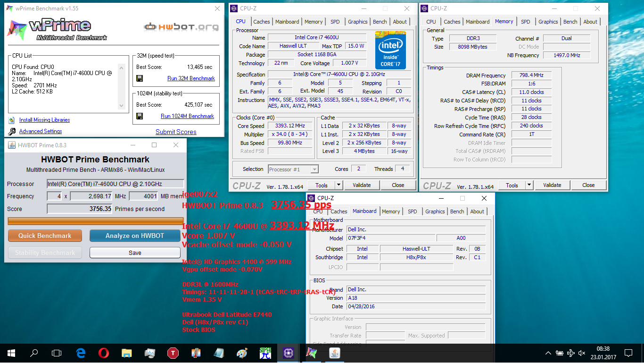644x363 pixels.
Task: Switch to CPU-Z via its taskbar icon
Action: (288, 353)
